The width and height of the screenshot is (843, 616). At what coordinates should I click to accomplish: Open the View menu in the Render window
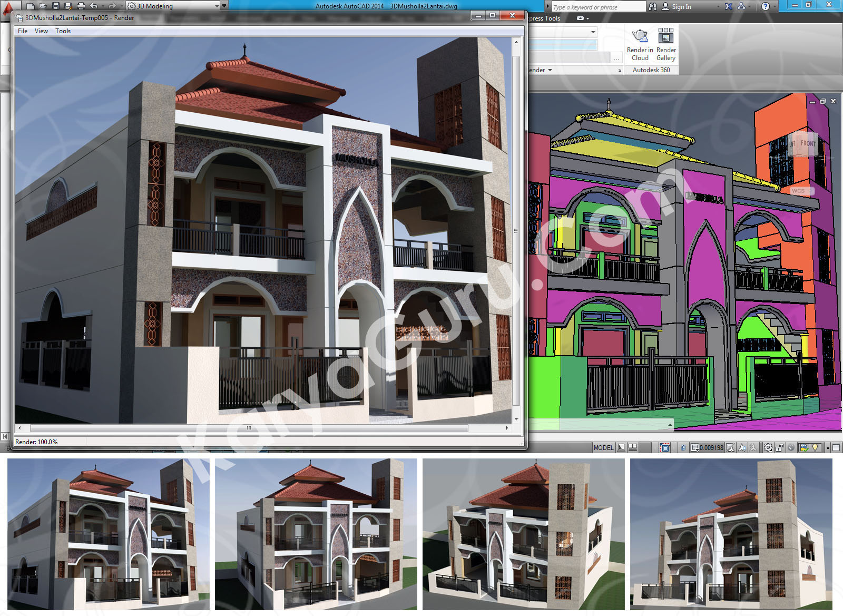[x=41, y=31]
